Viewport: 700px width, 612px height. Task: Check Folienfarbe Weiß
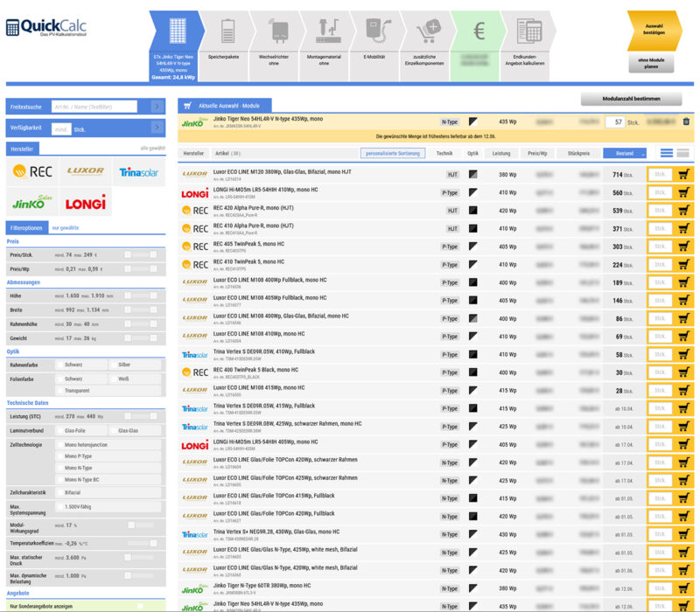click(x=114, y=379)
